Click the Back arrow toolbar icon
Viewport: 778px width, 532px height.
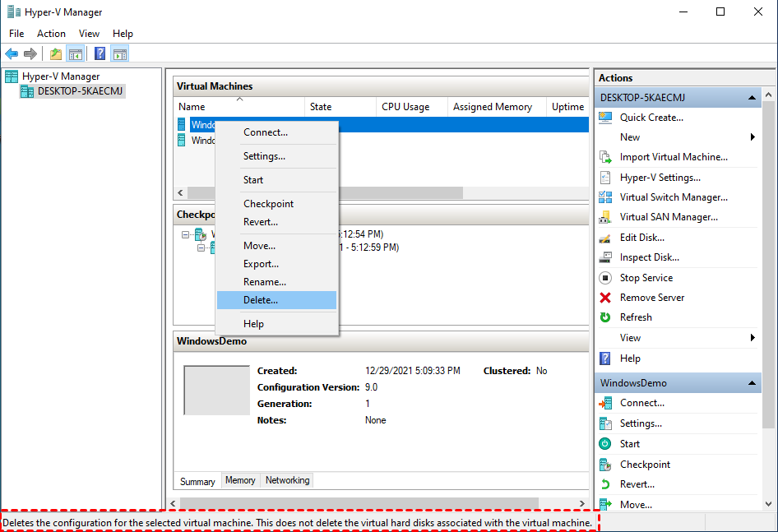click(12, 53)
